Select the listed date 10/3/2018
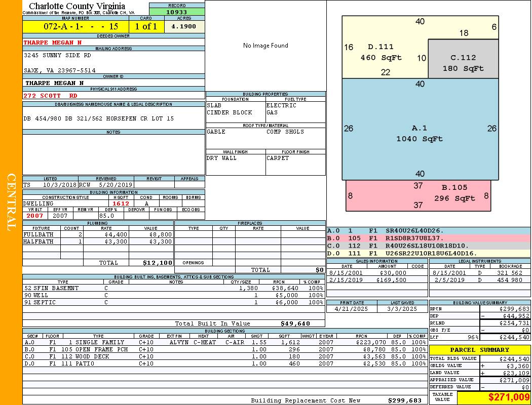Screen dimensions: 532x405 pos(59,185)
